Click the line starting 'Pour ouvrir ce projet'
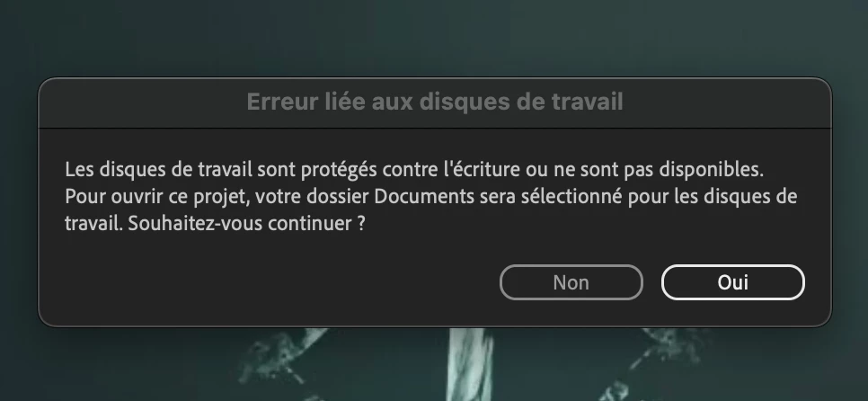The height and width of the screenshot is (401, 868). coord(430,197)
